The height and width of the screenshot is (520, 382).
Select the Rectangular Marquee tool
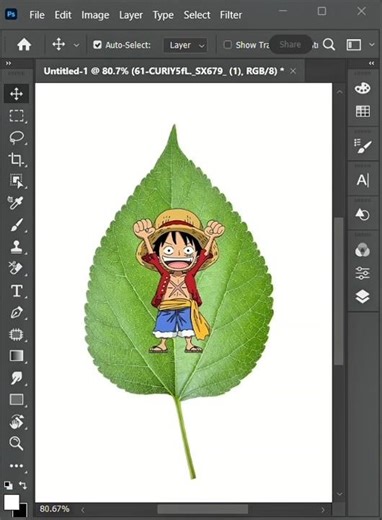[x=16, y=116]
